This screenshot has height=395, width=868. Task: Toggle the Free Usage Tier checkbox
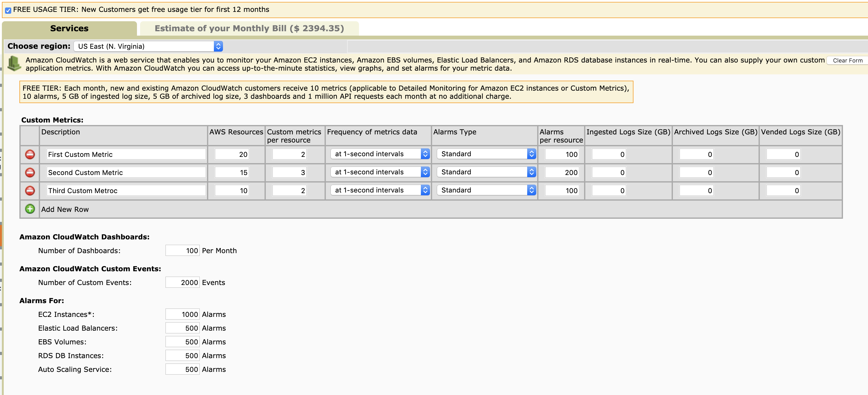click(x=8, y=10)
